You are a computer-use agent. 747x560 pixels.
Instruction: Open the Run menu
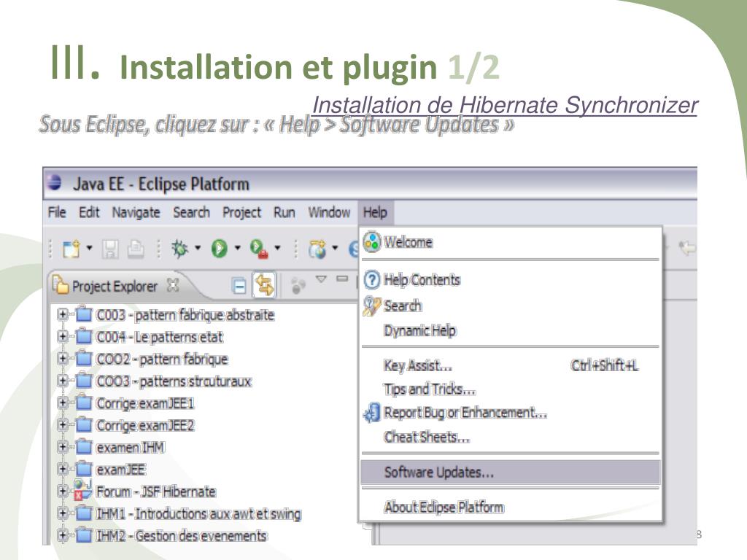coord(284,212)
